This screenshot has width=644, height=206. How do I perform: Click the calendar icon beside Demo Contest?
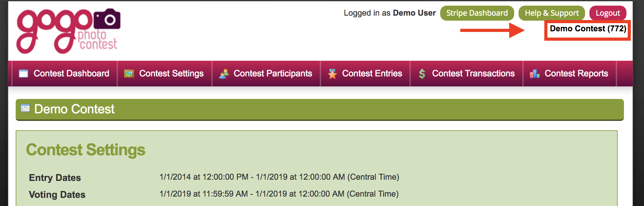coord(25,109)
